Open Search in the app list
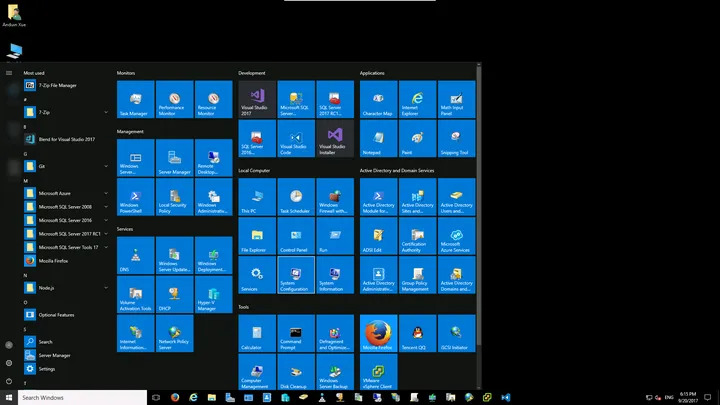This screenshot has height=405, width=720. pos(67,342)
